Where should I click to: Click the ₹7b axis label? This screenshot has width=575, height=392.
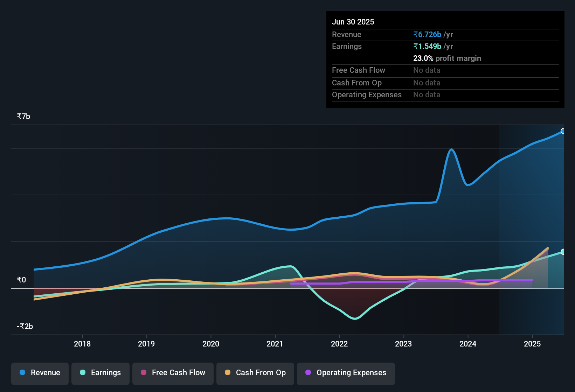click(23, 116)
